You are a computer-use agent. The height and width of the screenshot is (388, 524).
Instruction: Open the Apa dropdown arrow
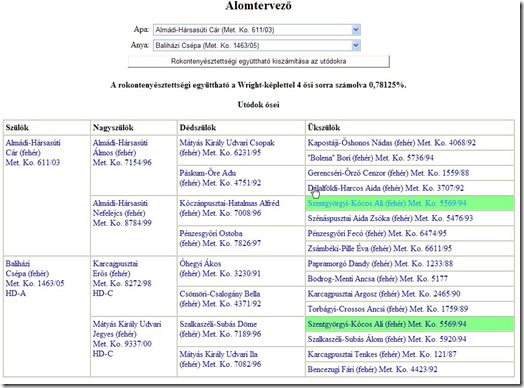click(356, 30)
